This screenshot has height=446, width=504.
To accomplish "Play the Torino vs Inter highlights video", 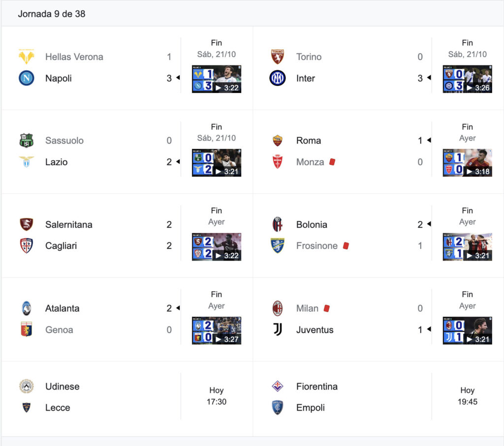I will tap(467, 79).
